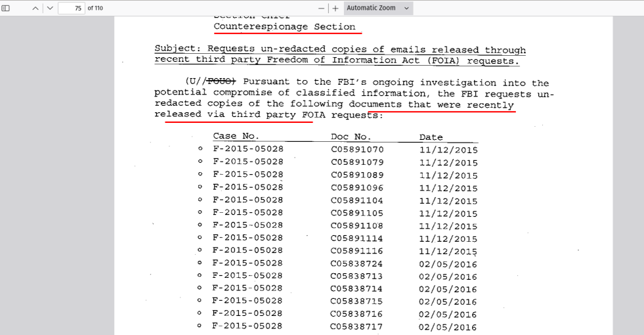Click the date beside C05891070
The width and height of the screenshot is (644, 335).
pos(448,150)
